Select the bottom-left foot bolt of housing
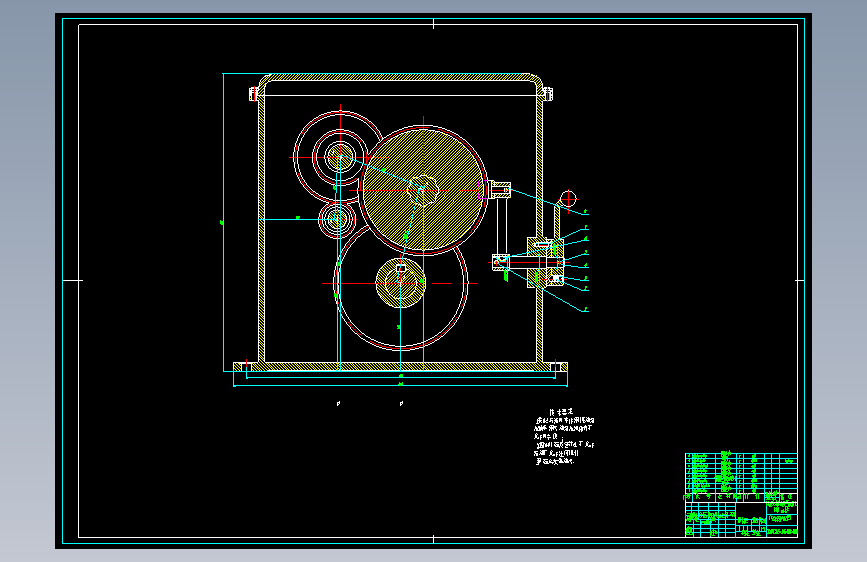The height and width of the screenshot is (562, 867). 246,367
